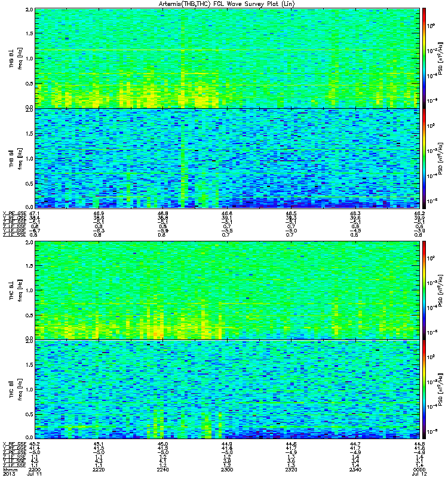
Task: Click the Jul 12 date label
Action: (x=419, y=474)
